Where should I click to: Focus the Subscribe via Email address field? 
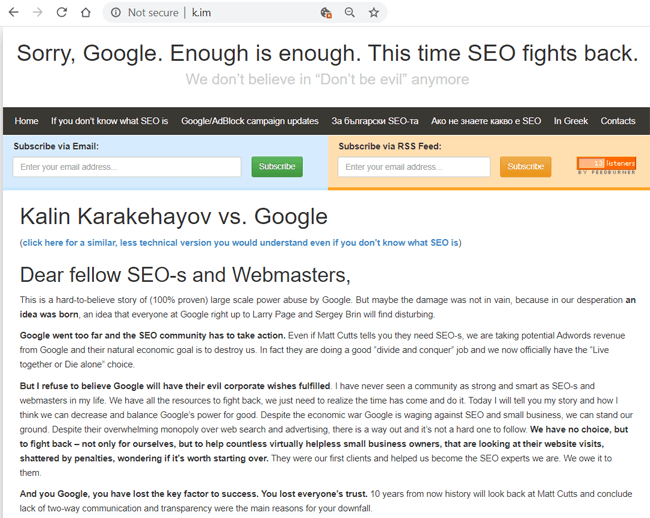coord(127,167)
